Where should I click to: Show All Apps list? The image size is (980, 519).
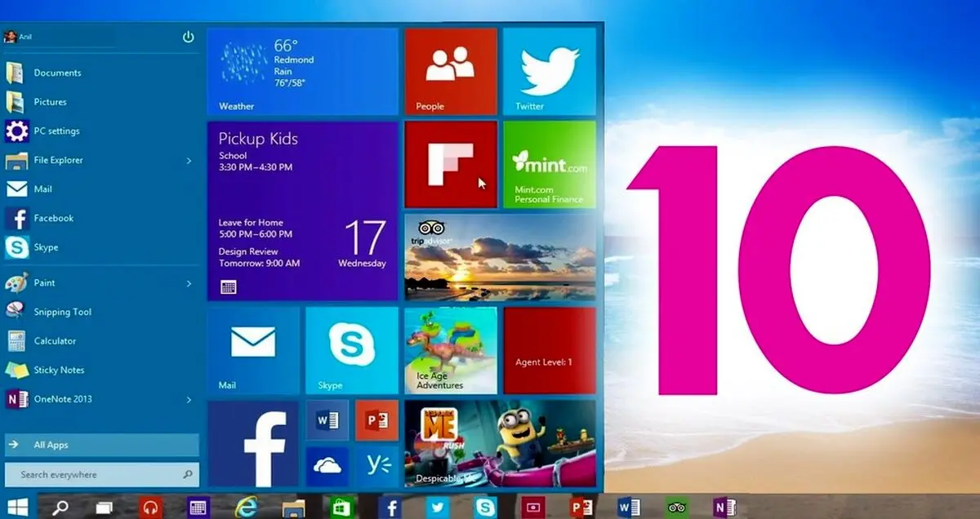point(101,445)
